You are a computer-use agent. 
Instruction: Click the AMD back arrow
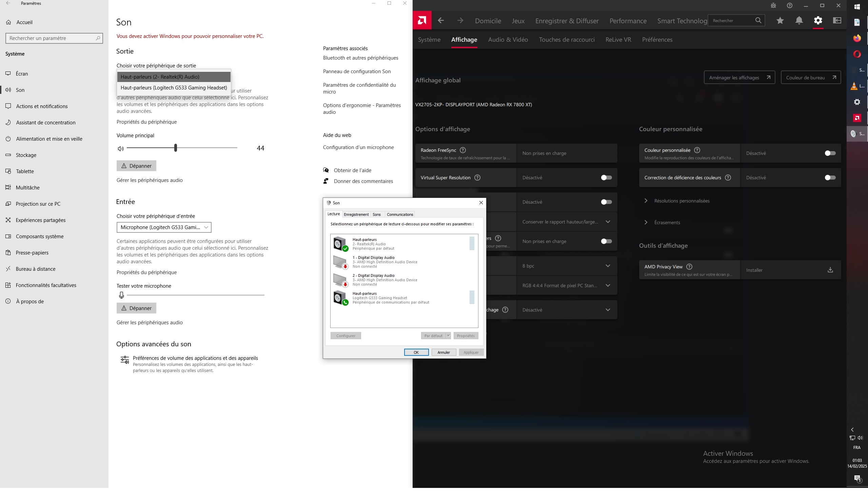coord(441,21)
